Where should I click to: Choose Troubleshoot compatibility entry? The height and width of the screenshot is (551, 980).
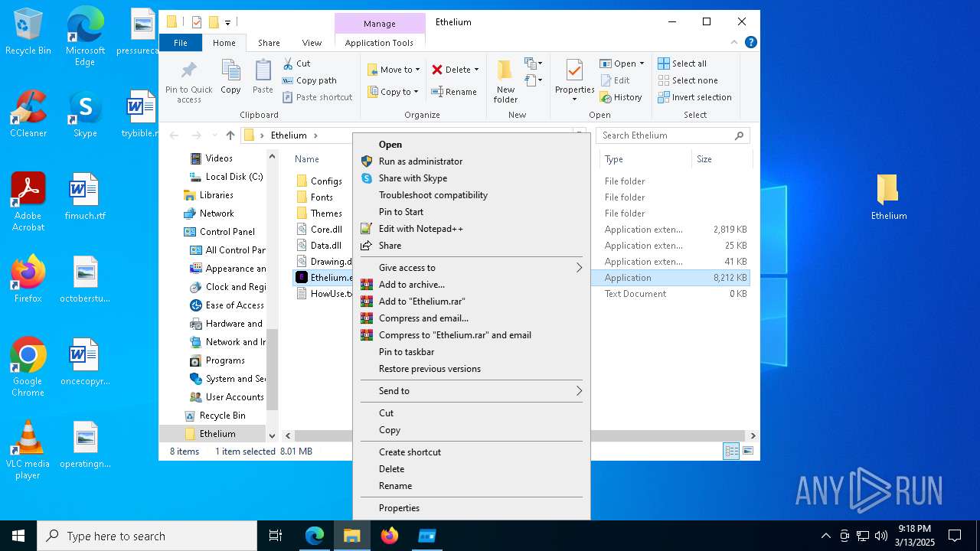(x=471, y=195)
